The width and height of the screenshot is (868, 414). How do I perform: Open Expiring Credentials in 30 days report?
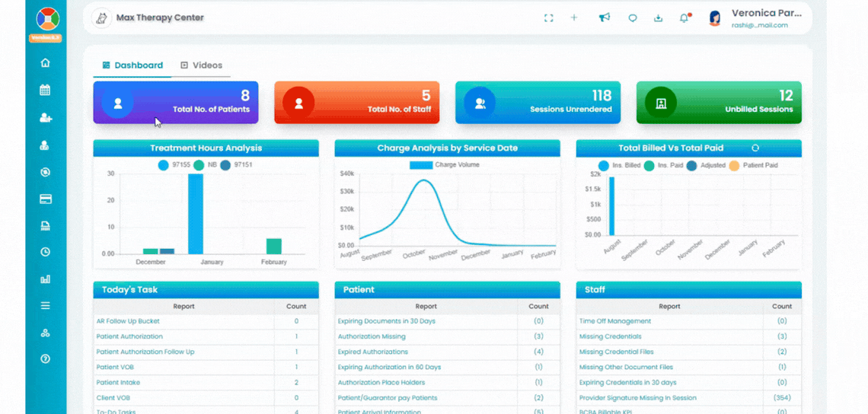point(627,383)
